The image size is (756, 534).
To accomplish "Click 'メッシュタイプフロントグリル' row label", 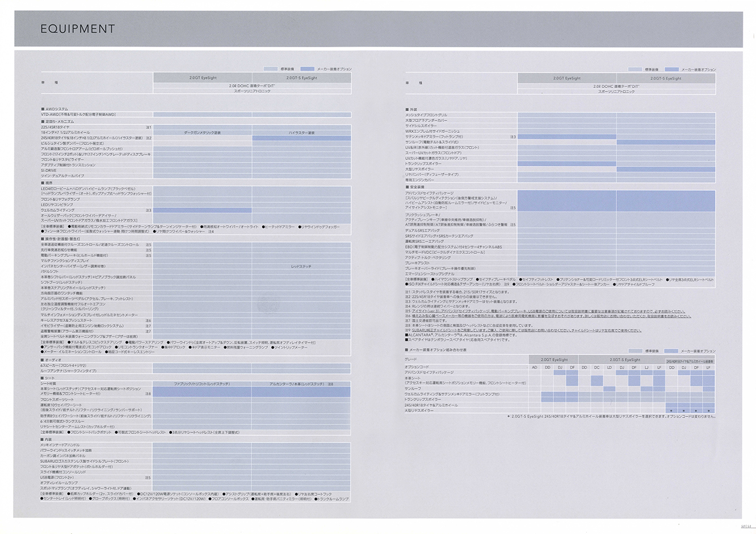I will 426,115.
